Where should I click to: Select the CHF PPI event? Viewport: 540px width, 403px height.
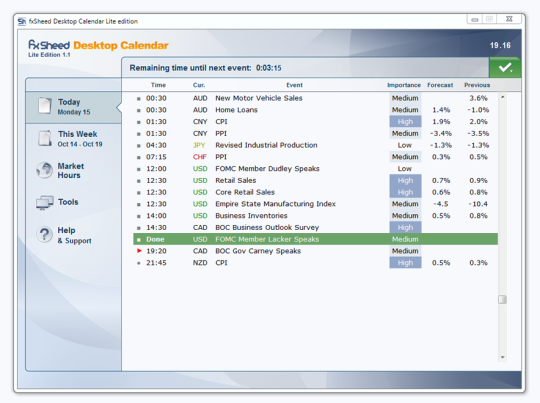[x=315, y=157]
